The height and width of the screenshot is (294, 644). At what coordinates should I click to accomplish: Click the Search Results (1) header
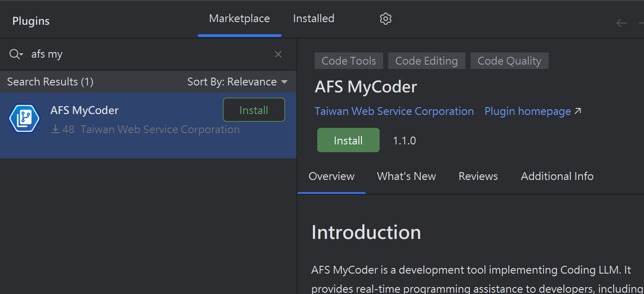50,82
